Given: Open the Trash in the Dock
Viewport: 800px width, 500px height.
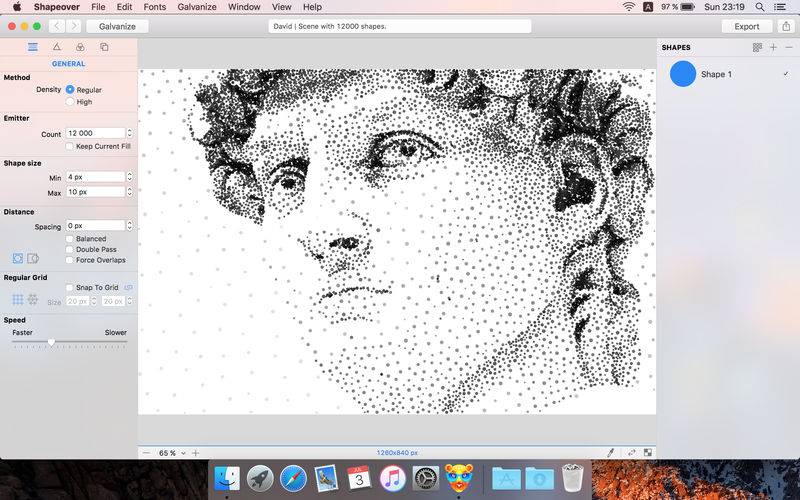Looking at the screenshot, I should (572, 478).
